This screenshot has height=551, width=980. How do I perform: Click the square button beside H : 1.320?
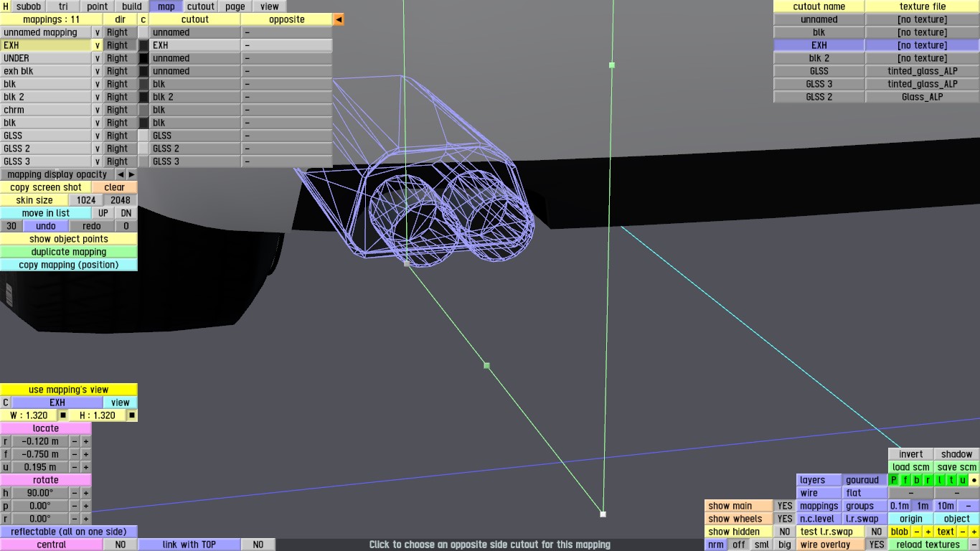click(x=132, y=415)
